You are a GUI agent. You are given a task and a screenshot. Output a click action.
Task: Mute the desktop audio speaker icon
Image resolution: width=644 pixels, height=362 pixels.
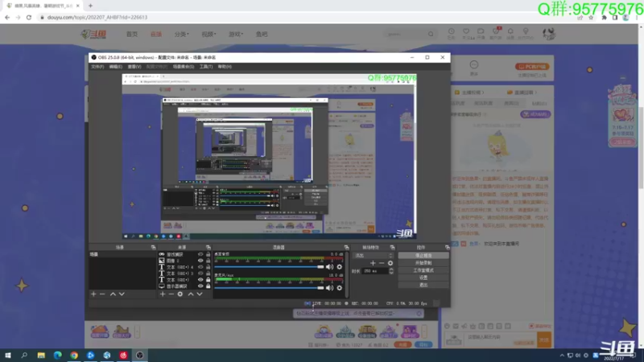330,267
